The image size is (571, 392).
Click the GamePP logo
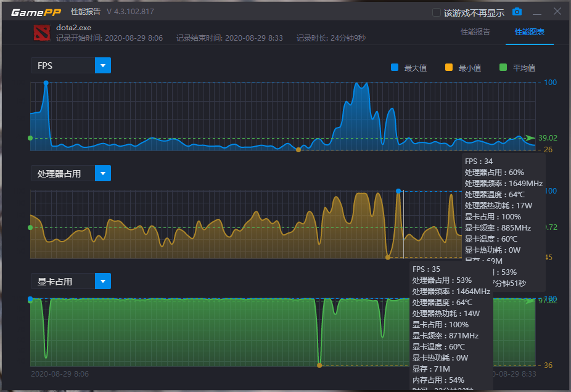coord(36,12)
